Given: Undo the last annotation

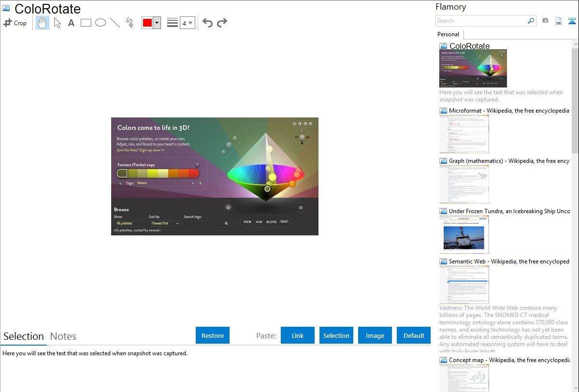Looking at the screenshot, I should tap(207, 23).
